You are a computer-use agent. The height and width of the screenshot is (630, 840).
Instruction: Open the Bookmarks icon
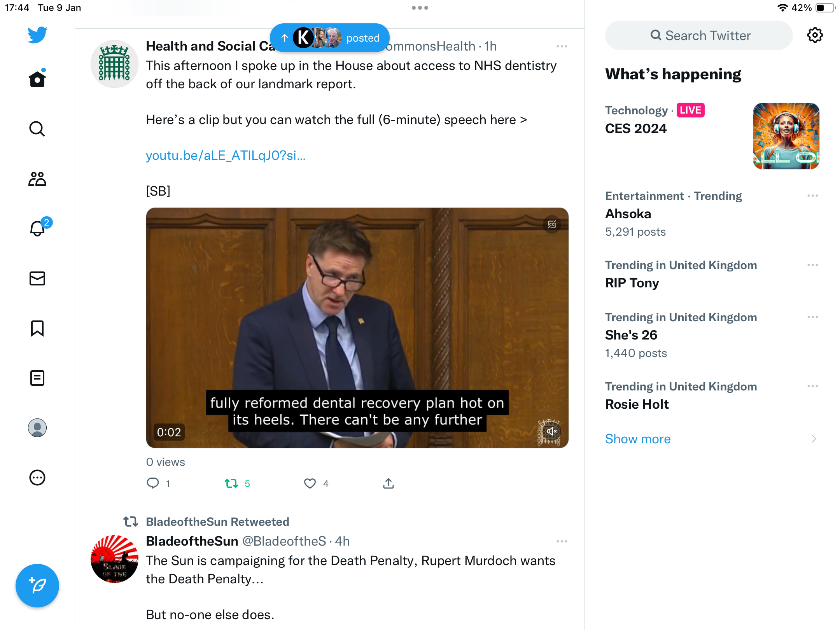pyautogui.click(x=37, y=328)
